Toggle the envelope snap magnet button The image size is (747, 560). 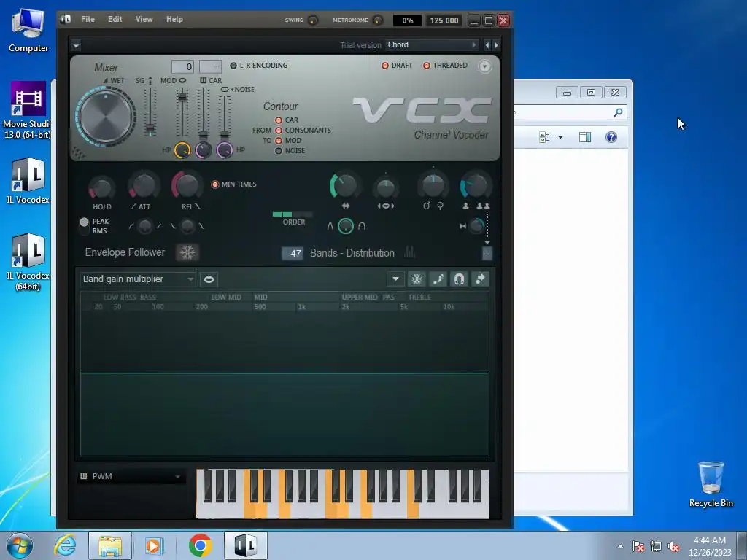pos(459,279)
